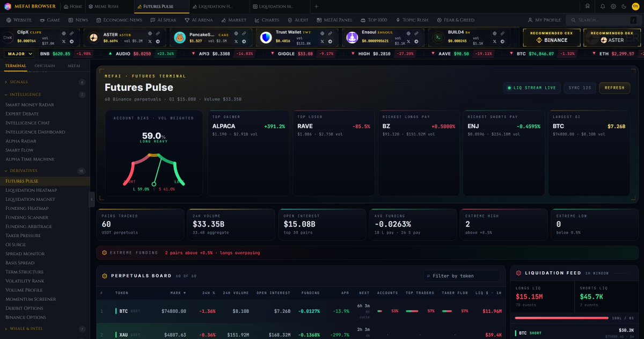This screenshot has width=644, height=339.
Task: Click the agent icon left of the bell
Action: [x=588, y=6]
